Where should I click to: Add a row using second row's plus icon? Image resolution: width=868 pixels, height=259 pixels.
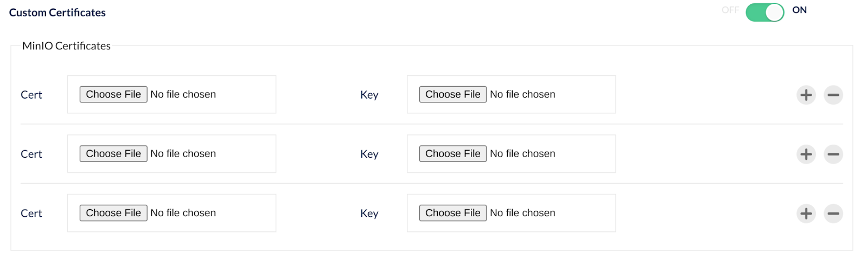tap(806, 154)
